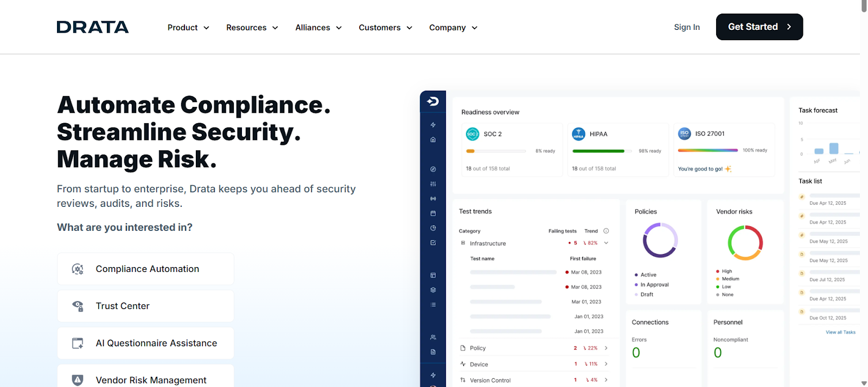Image resolution: width=868 pixels, height=387 pixels.
Task: Select the top lightning bolt icon in the dashboard sidebar
Action: 433,125
